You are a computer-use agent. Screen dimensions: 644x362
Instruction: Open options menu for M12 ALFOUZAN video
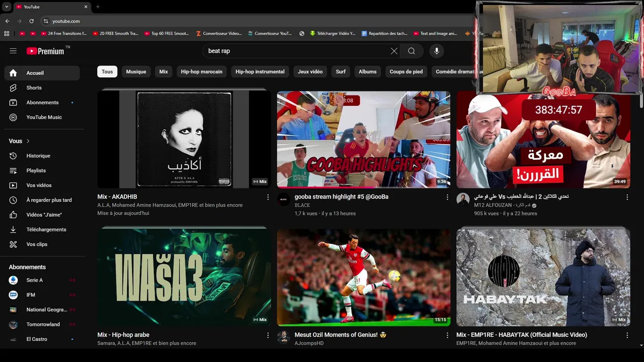627,197
